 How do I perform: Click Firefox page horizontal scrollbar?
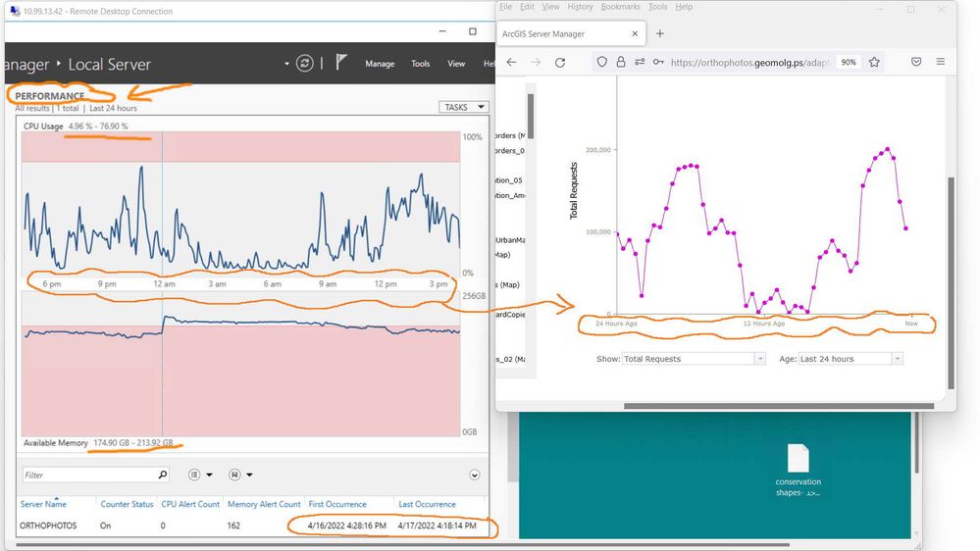click(x=779, y=406)
